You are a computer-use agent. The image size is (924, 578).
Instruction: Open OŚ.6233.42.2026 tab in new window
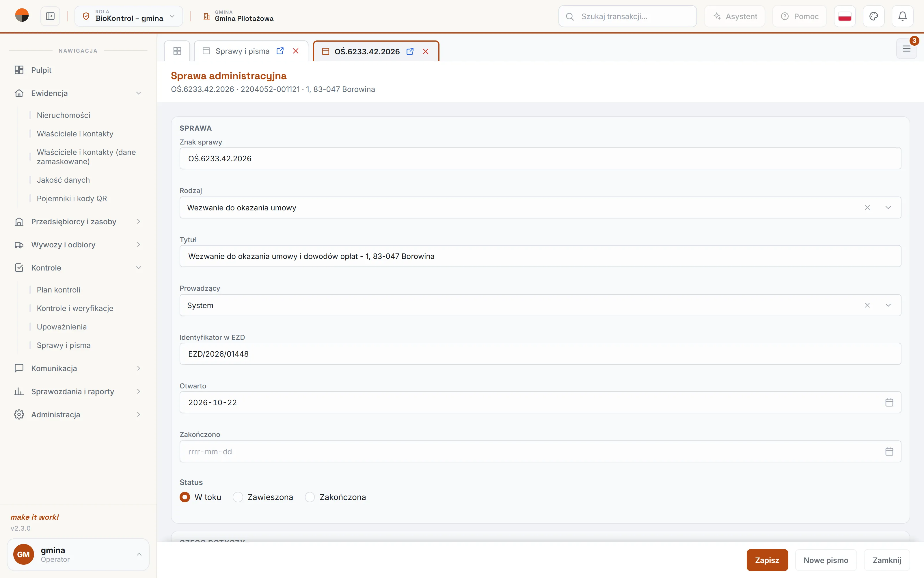point(410,51)
